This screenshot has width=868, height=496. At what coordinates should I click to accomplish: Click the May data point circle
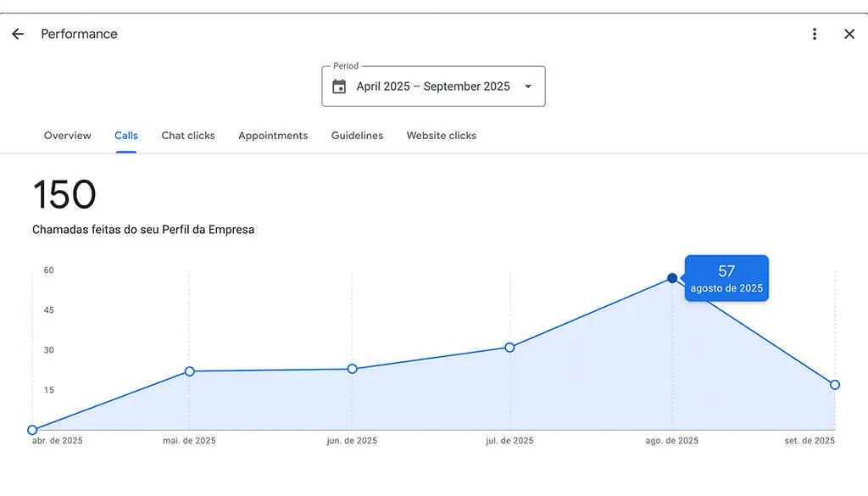187,371
